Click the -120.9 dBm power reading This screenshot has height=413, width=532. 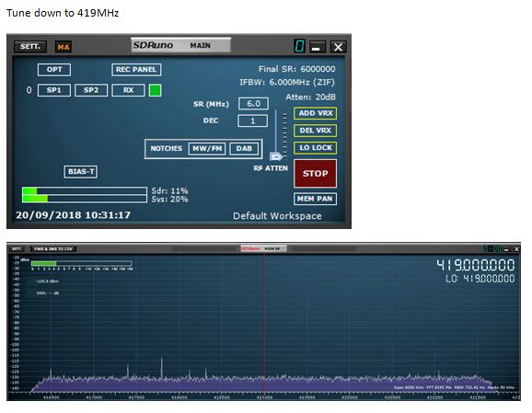pyautogui.click(x=47, y=281)
